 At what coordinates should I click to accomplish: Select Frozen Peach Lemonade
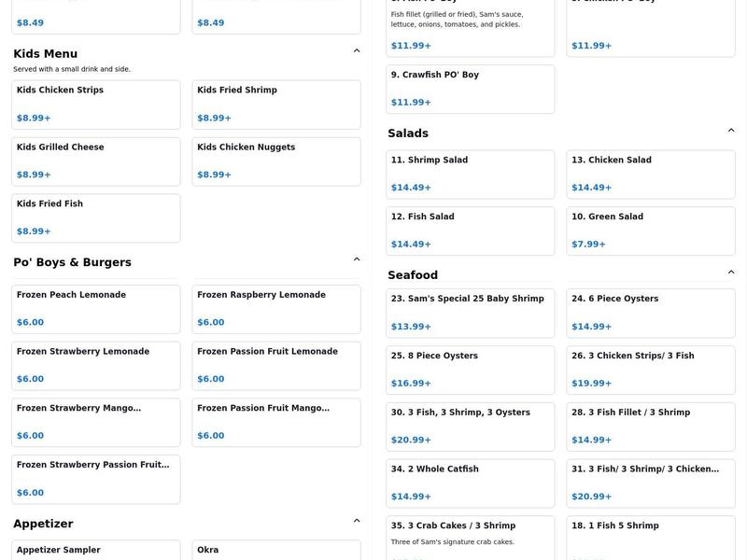click(96, 309)
